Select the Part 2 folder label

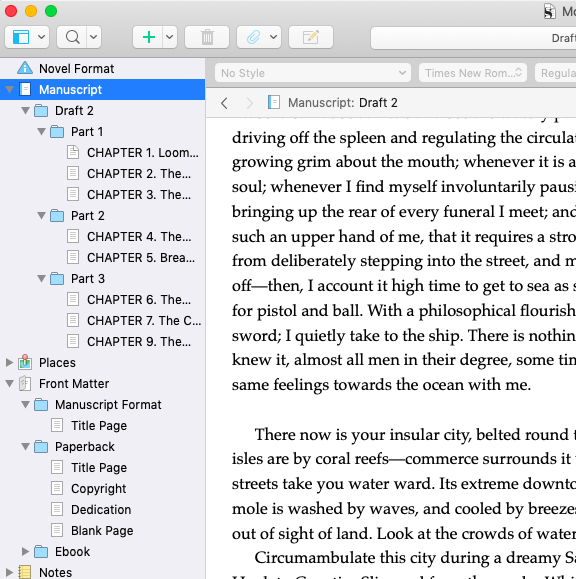pos(88,216)
